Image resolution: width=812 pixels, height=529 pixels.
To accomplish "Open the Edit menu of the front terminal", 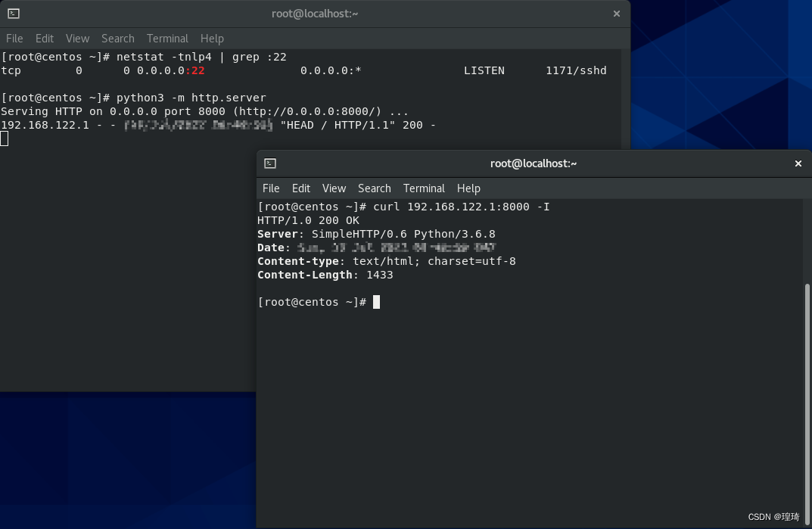I will tap(300, 188).
